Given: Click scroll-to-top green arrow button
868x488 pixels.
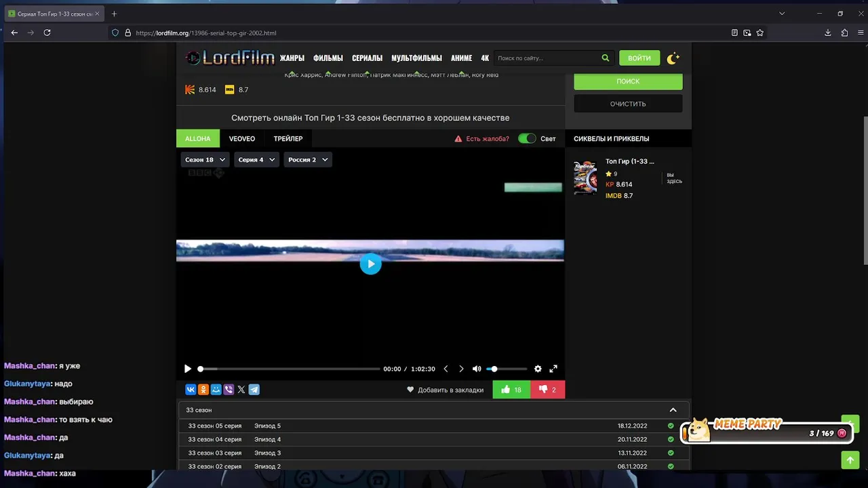Looking at the screenshot, I should (x=850, y=460).
